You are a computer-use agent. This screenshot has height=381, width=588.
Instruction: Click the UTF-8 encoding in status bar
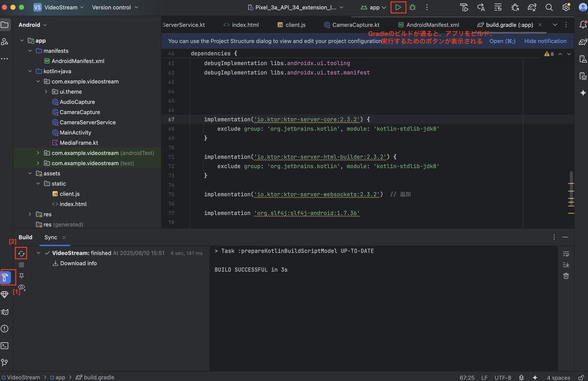503,378
